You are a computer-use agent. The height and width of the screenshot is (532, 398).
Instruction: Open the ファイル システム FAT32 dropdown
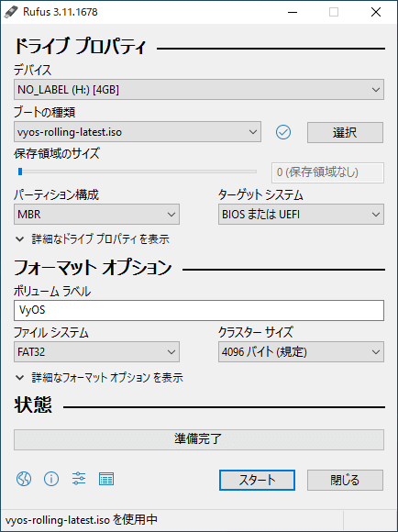pyautogui.click(x=96, y=352)
